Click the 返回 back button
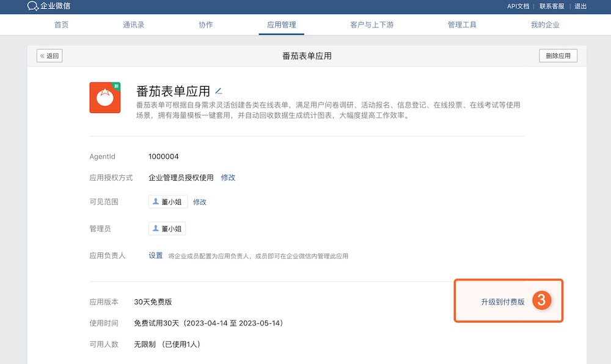 (49, 56)
